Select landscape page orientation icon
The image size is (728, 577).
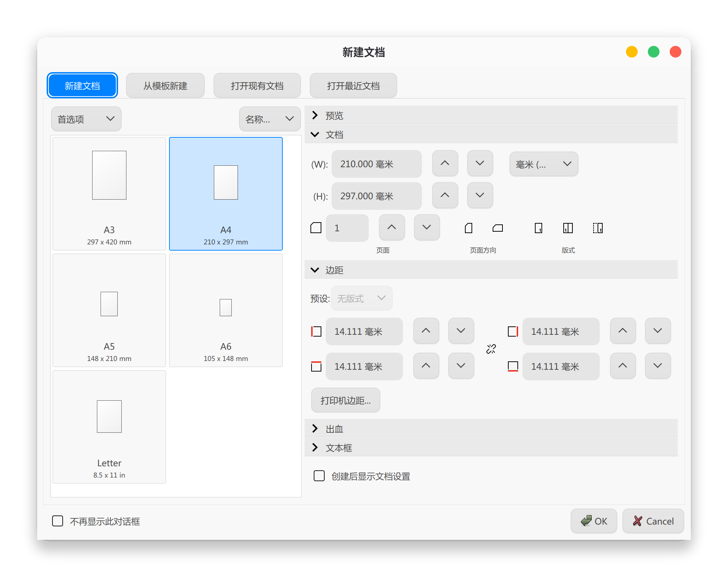(x=498, y=228)
